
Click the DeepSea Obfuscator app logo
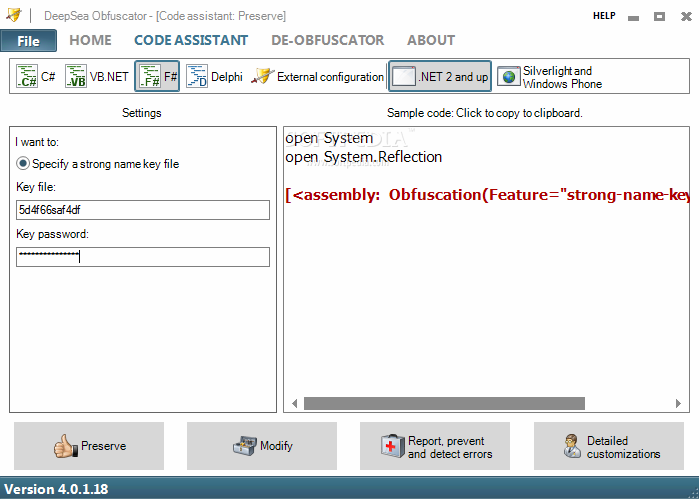click(x=13, y=15)
